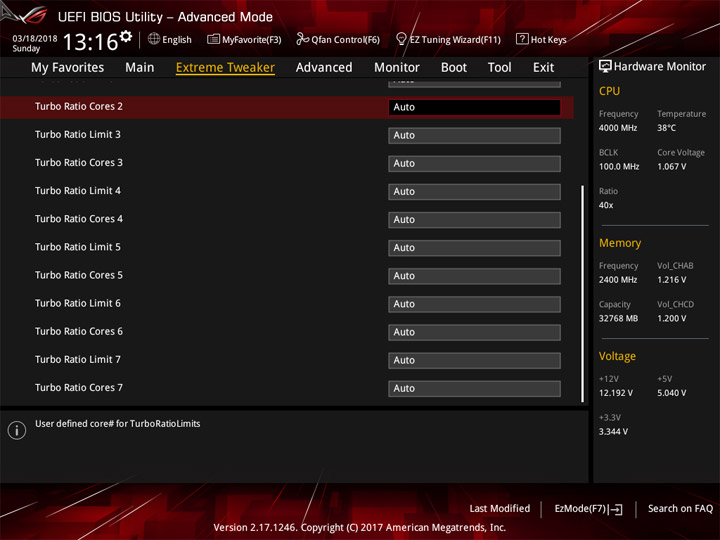
Task: Edit the Turbo Ratio Cores 6 value
Action: tap(474, 332)
